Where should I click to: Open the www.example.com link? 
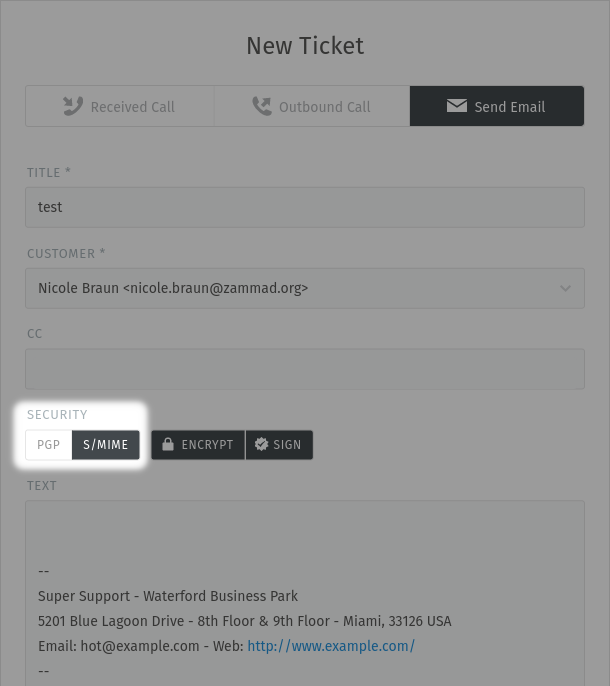(x=331, y=646)
